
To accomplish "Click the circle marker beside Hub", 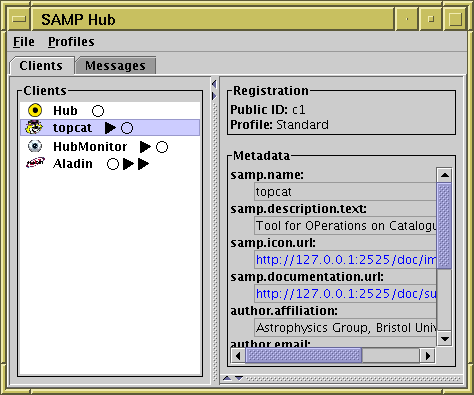I will pos(98,111).
